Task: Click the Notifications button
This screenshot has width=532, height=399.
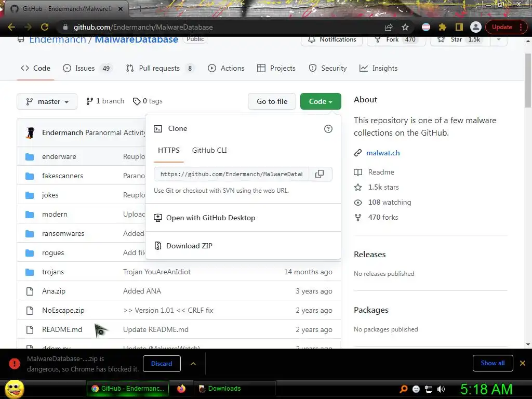Action: 332,39
